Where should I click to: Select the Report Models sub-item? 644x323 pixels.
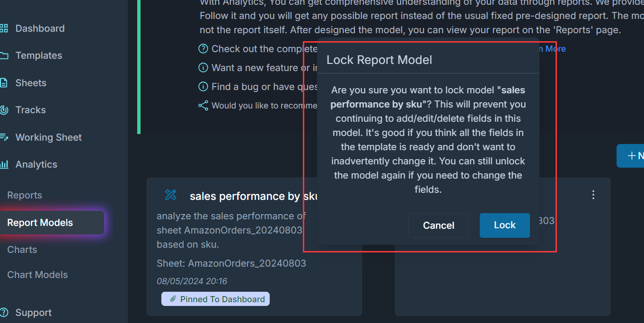[51, 223]
